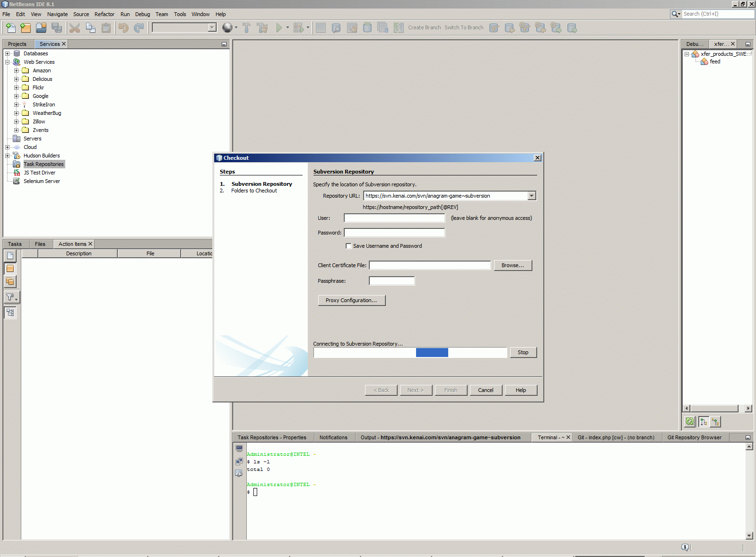The height and width of the screenshot is (557, 756).
Task: Collapse the xfer_products_SWE node
Action: click(687, 54)
